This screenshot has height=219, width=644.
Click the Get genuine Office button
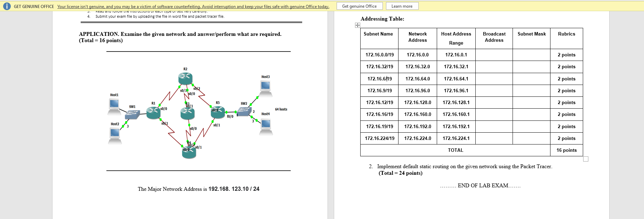tap(360, 6)
